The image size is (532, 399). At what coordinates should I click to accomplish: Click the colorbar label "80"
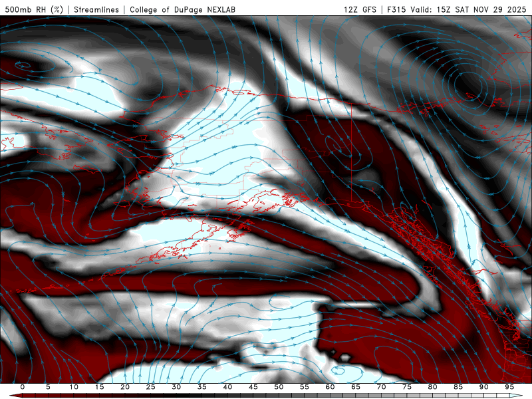coord(432,387)
